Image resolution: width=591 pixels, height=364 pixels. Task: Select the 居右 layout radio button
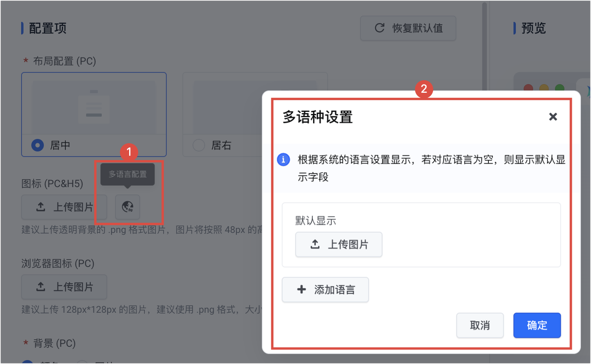199,145
